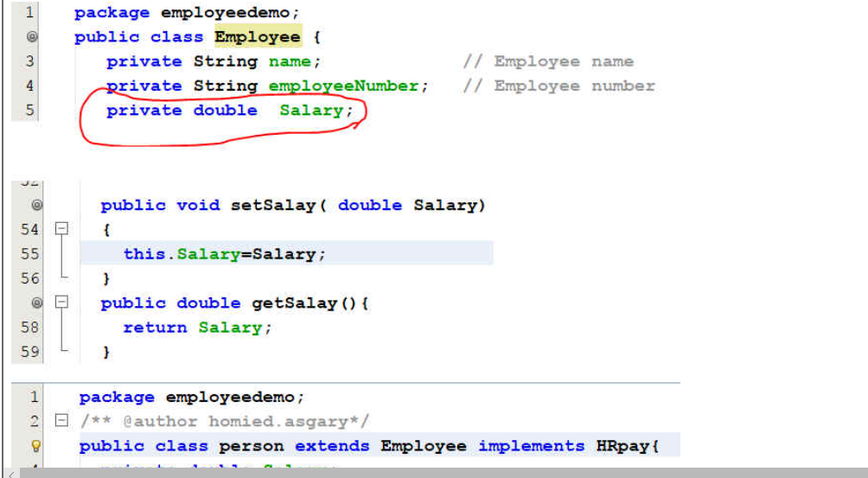
Task: Click 'Employee' after the extends keyword
Action: coord(424,447)
